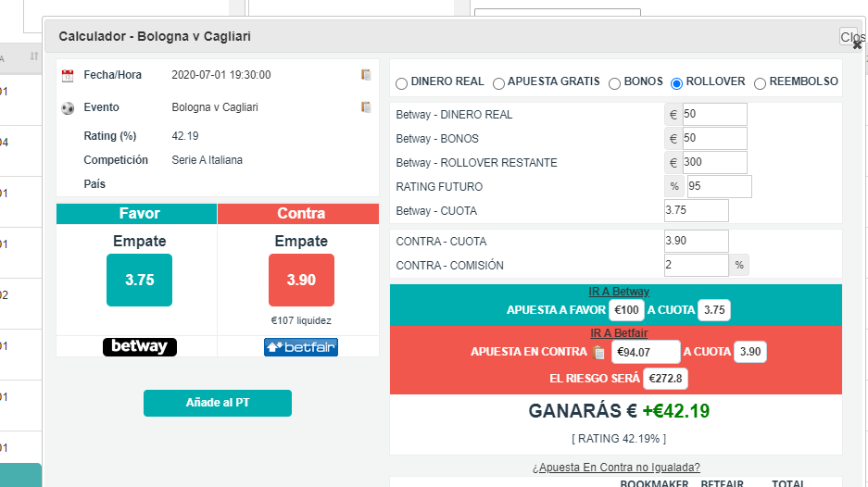Edit the CONTRA COMISIÓN field

[697, 265]
